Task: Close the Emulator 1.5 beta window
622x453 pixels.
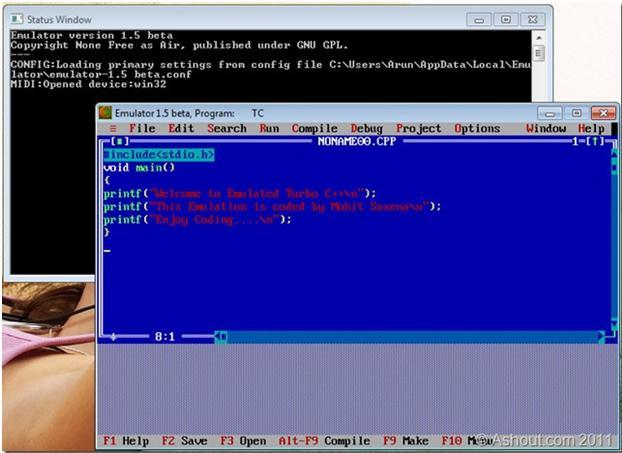Action: tap(603, 114)
